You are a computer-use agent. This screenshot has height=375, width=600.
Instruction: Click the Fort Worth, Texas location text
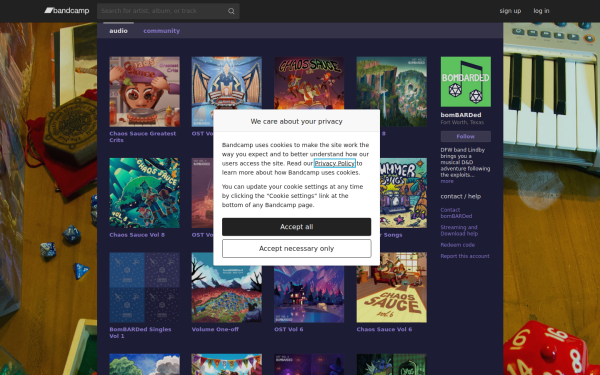point(462,122)
